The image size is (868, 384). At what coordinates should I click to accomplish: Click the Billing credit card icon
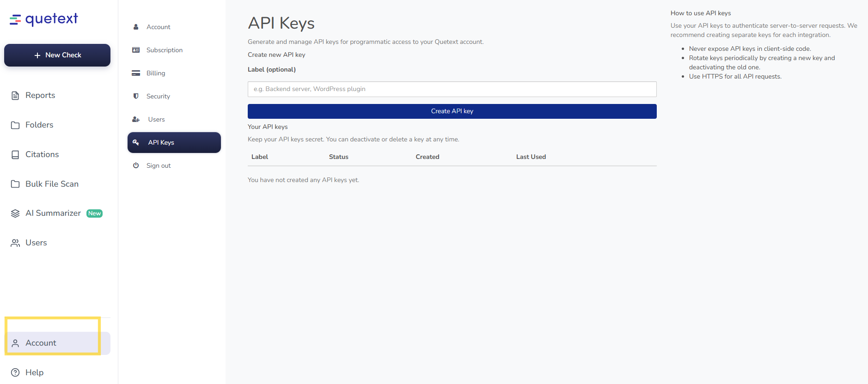click(x=136, y=73)
